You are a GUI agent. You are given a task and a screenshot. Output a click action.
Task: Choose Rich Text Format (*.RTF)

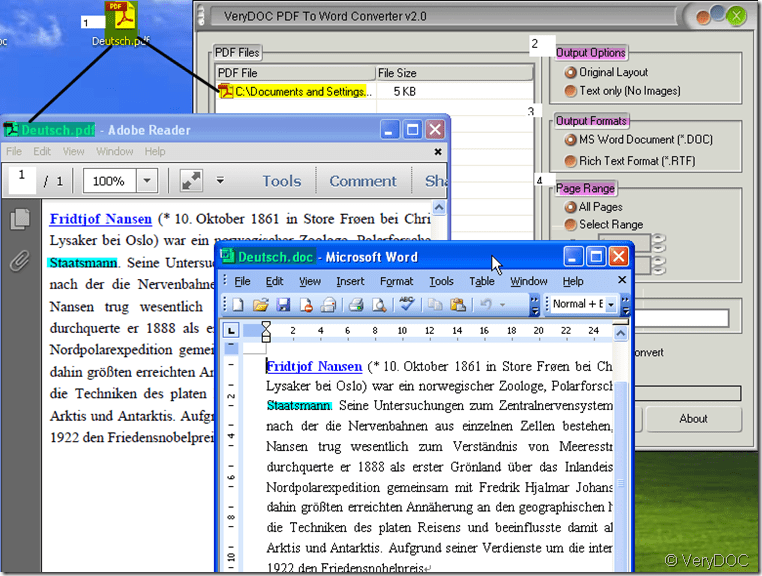pyautogui.click(x=570, y=161)
